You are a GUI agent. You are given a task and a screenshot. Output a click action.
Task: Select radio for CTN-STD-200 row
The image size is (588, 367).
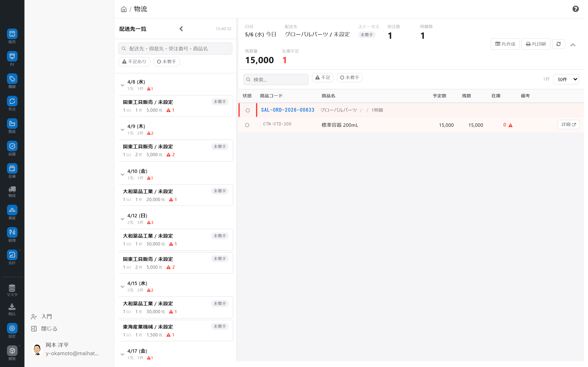247,125
